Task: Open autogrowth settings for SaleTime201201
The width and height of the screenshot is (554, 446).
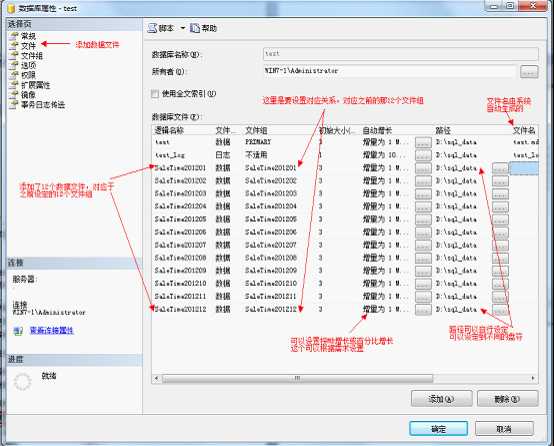Action: coord(423,168)
